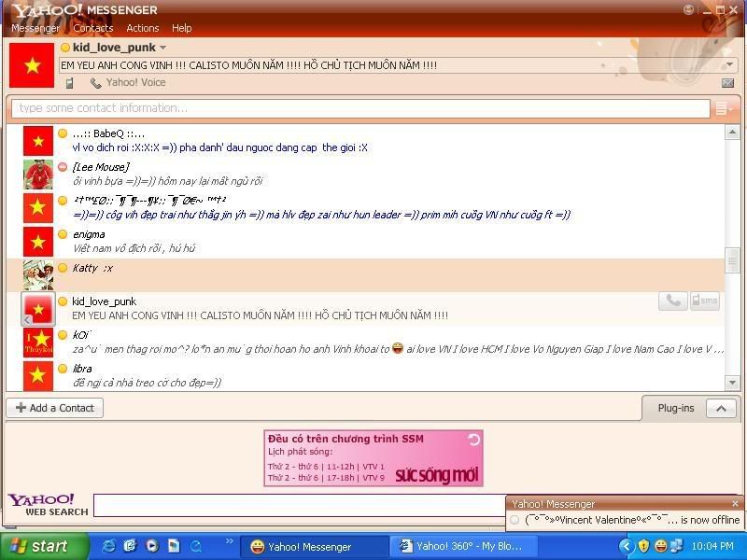Open the Messenger menu
747x560 pixels.
point(35,28)
